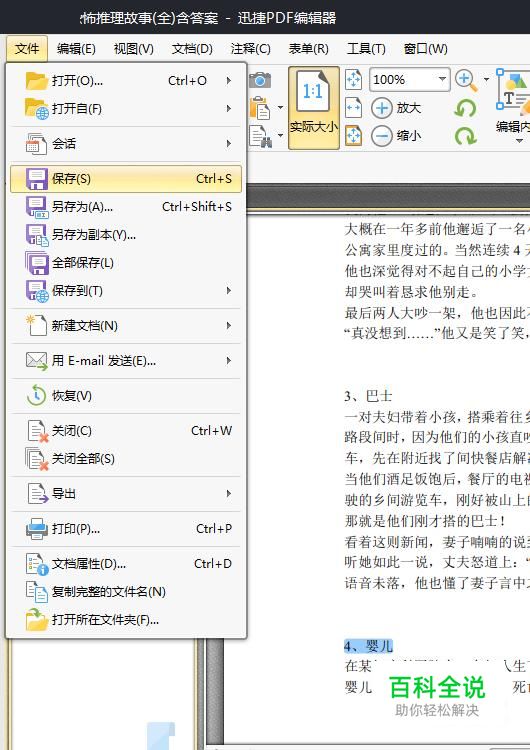
Task: Click the 打开自(F) globe folder icon
Action: [36, 109]
